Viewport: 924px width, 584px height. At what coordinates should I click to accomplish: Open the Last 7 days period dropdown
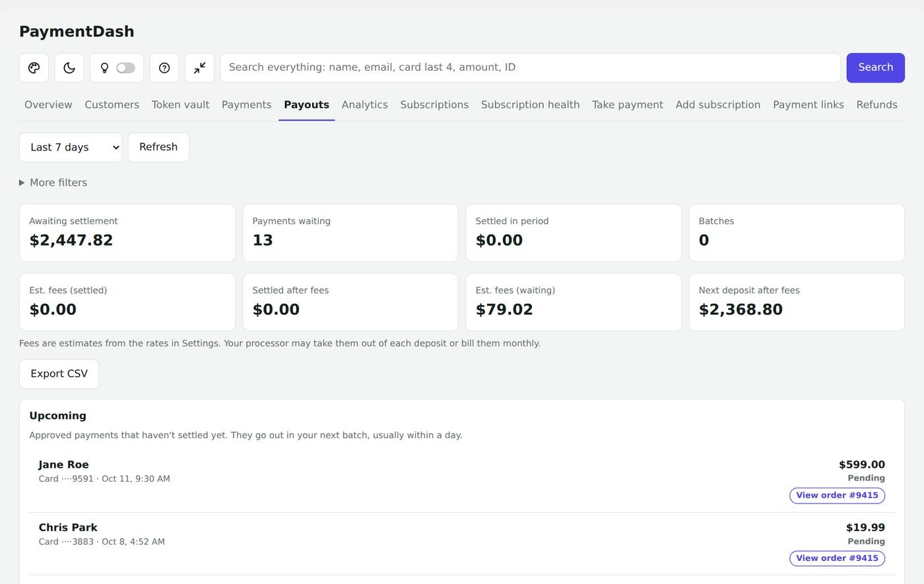pos(71,147)
